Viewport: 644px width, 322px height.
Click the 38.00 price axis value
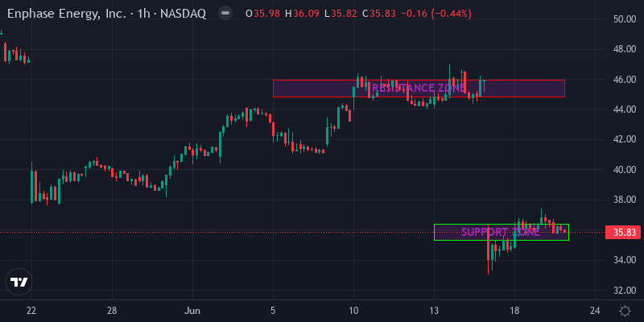[625, 200]
